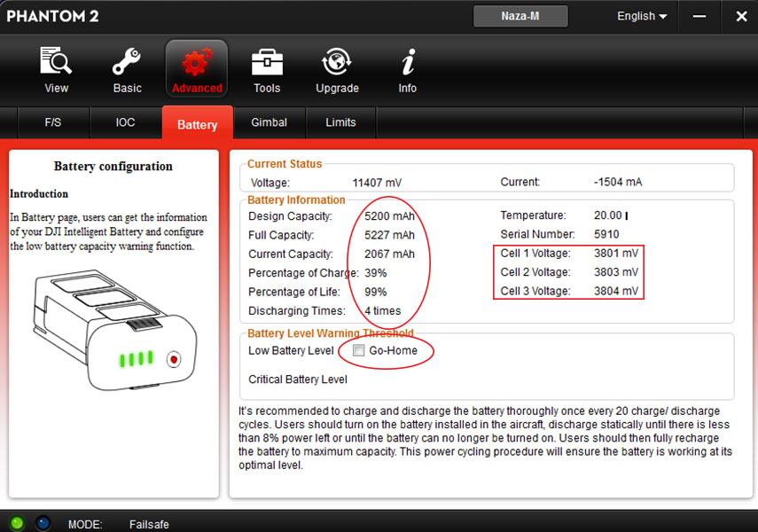Switch to the F/S tab
The image size is (758, 532).
53,122
